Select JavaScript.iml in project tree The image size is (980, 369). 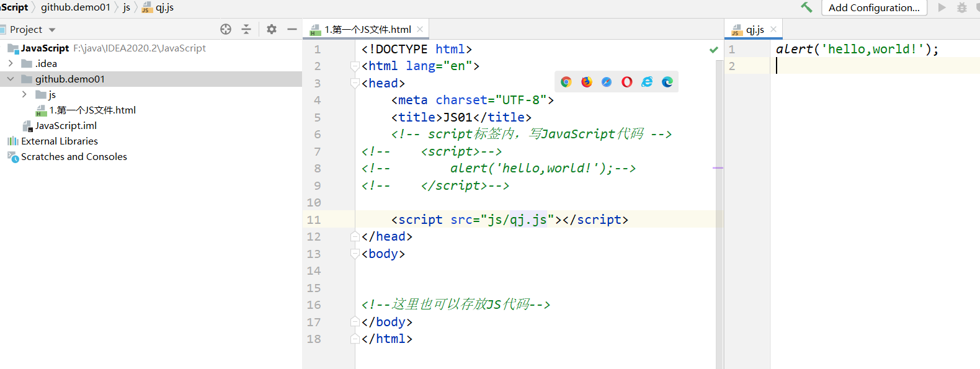pos(66,125)
